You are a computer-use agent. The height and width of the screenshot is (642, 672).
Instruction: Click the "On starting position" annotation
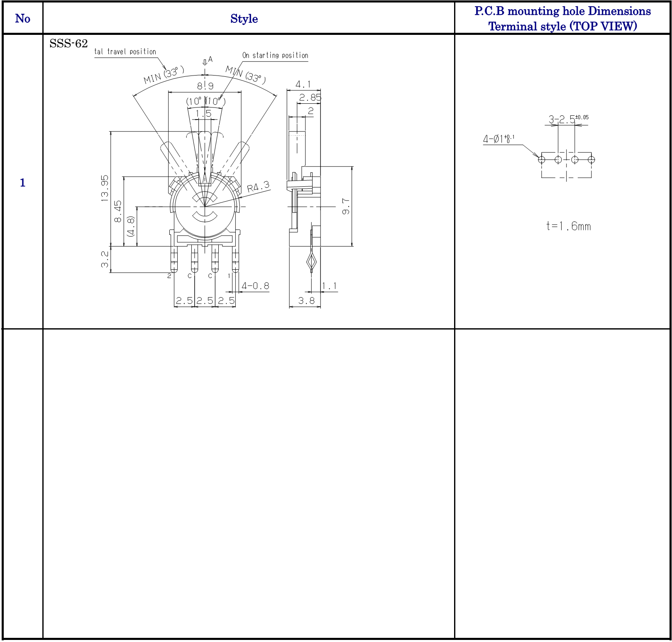click(x=275, y=56)
